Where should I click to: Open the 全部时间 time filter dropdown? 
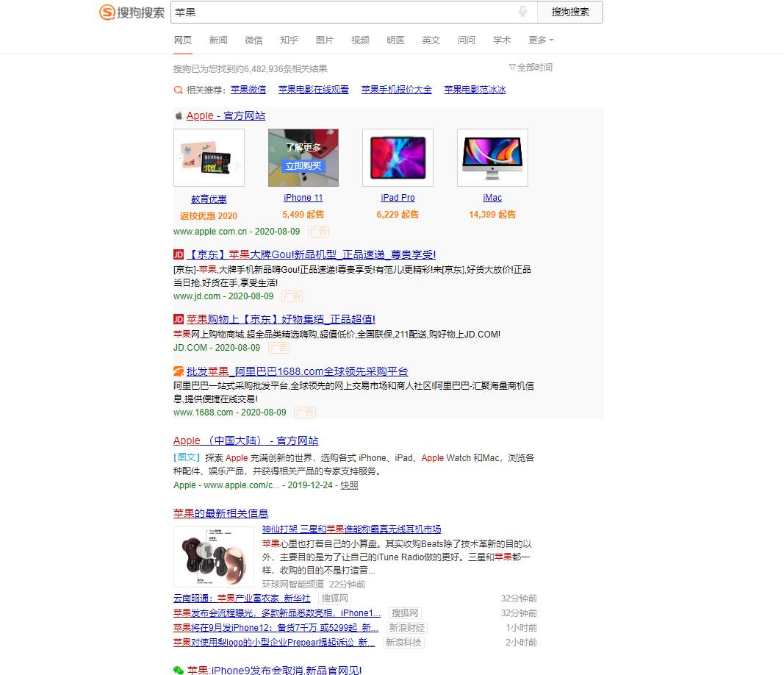pos(531,67)
